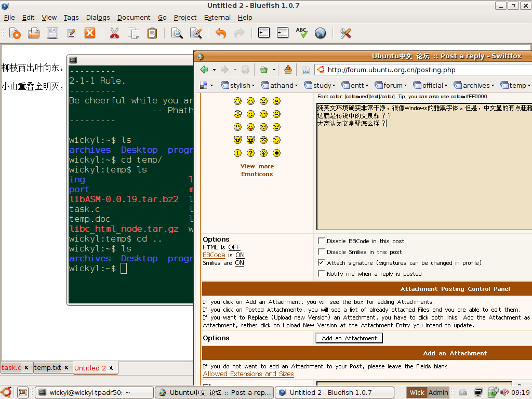
Task: Switch to Bluefish via taskbar button
Action: (334, 393)
